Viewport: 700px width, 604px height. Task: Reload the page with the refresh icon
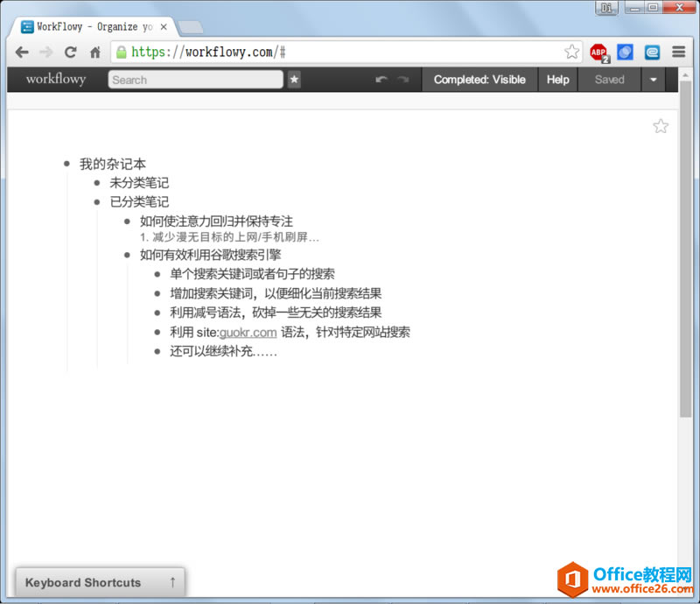pyautogui.click(x=71, y=53)
